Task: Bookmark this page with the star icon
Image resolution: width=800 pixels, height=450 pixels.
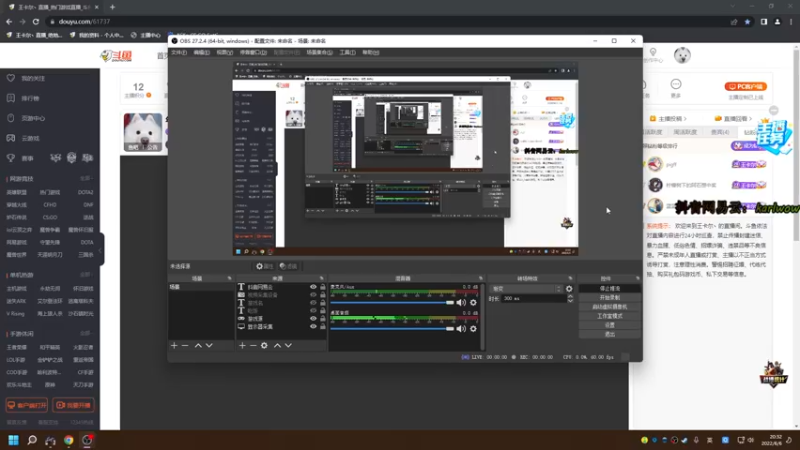Action: point(747,22)
